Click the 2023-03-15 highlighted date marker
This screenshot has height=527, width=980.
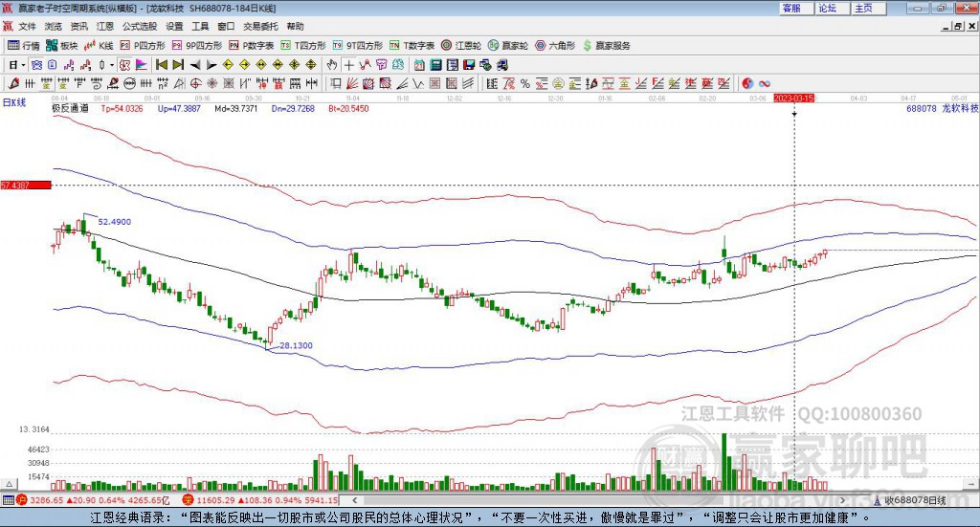tap(793, 98)
